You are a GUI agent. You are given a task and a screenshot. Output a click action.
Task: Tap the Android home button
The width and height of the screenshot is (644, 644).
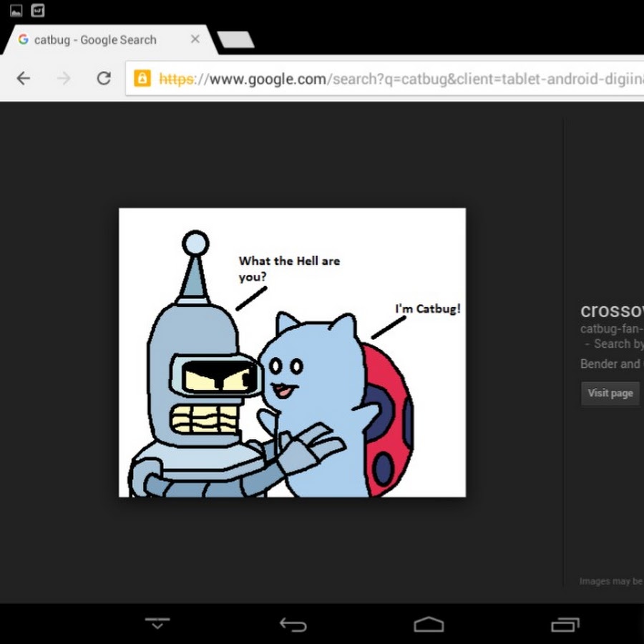[429, 624]
